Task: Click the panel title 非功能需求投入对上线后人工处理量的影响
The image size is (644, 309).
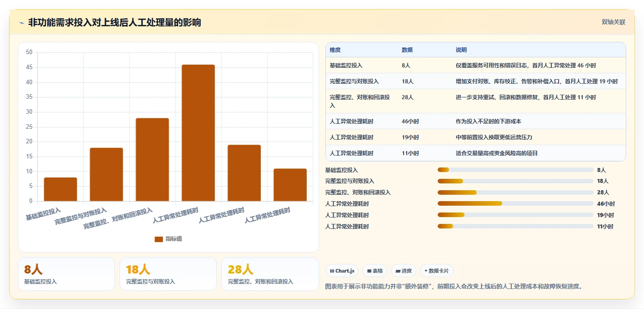Action: 115,22
